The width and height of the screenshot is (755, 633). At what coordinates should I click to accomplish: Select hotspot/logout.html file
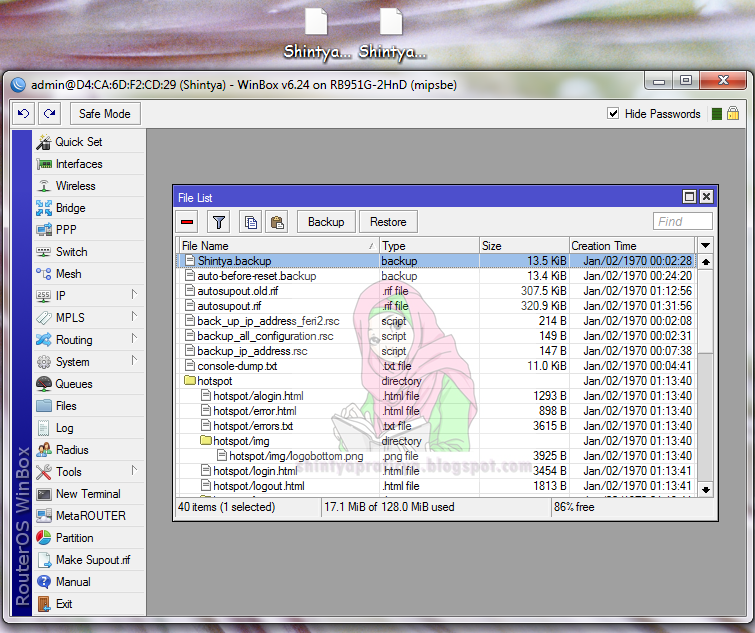pyautogui.click(x=436, y=486)
